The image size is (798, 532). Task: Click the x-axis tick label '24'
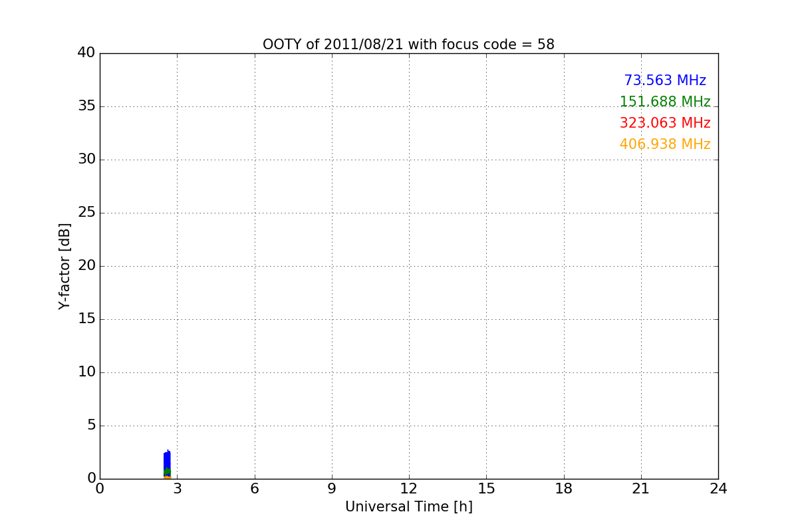718,489
